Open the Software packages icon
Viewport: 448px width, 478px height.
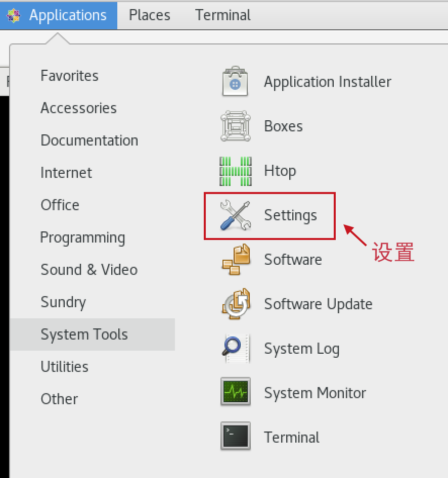click(x=235, y=260)
